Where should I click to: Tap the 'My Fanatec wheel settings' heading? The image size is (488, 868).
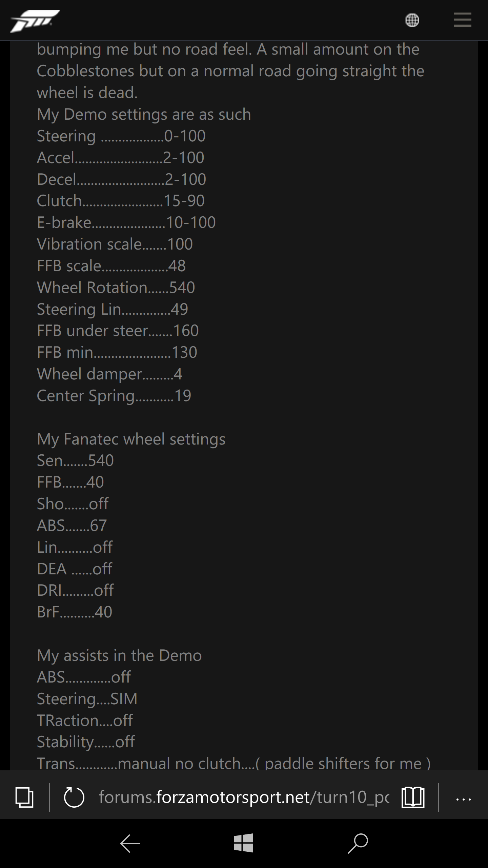pyautogui.click(x=131, y=439)
